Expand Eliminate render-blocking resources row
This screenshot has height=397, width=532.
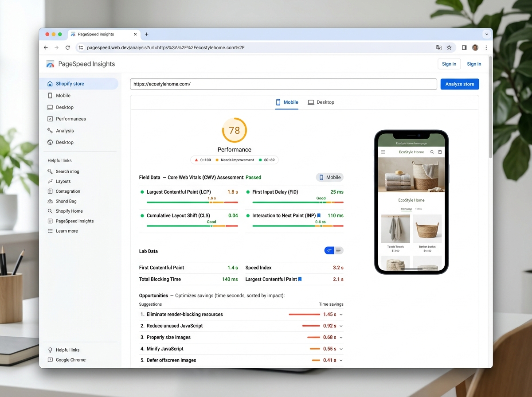242,314
